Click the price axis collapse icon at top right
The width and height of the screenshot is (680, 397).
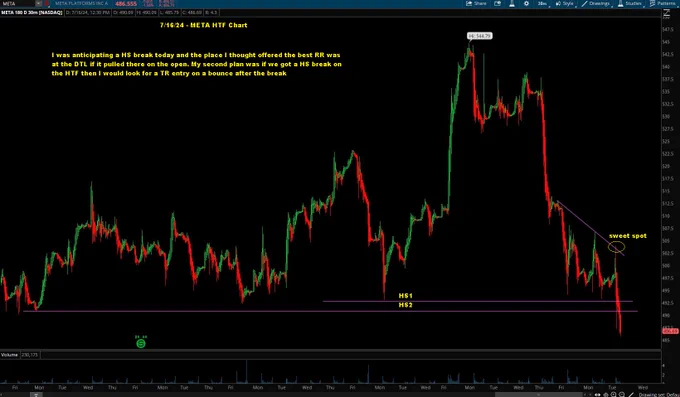(x=667, y=13)
